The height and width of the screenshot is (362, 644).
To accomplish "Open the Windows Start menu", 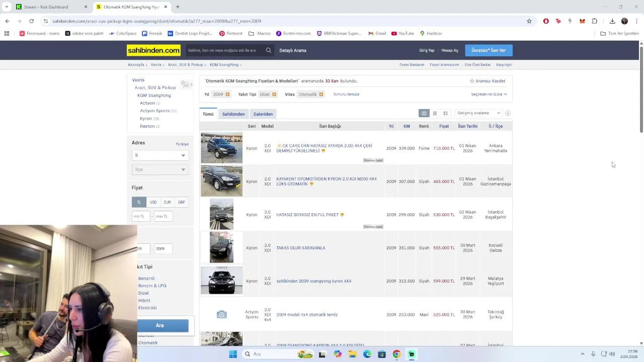I will click(232, 354).
